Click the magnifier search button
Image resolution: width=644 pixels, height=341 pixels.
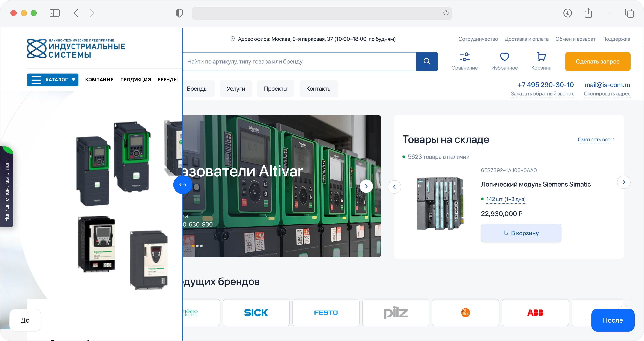pos(427,62)
